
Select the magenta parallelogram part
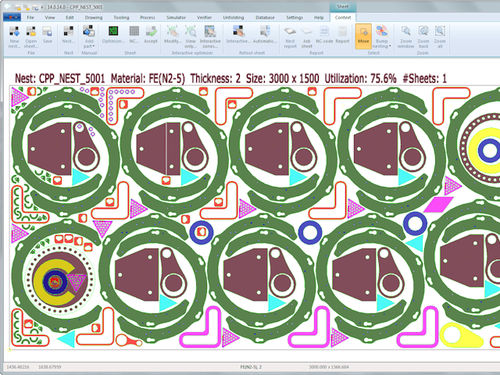tap(439, 204)
